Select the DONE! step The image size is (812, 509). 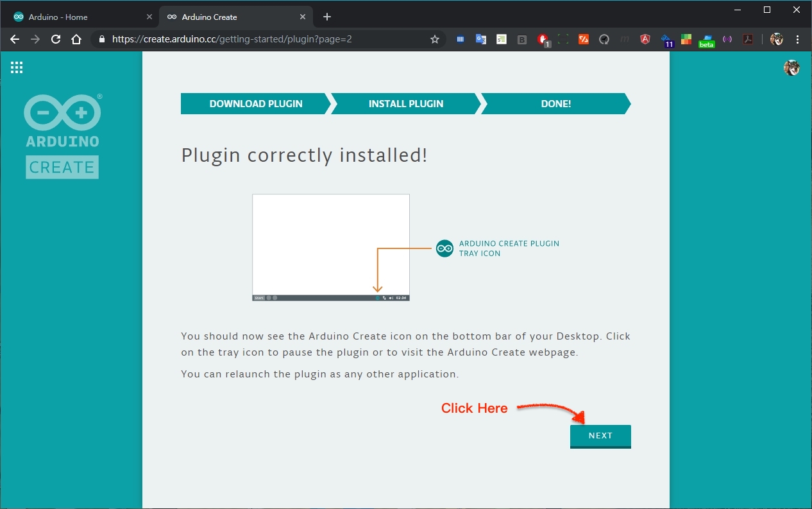555,103
